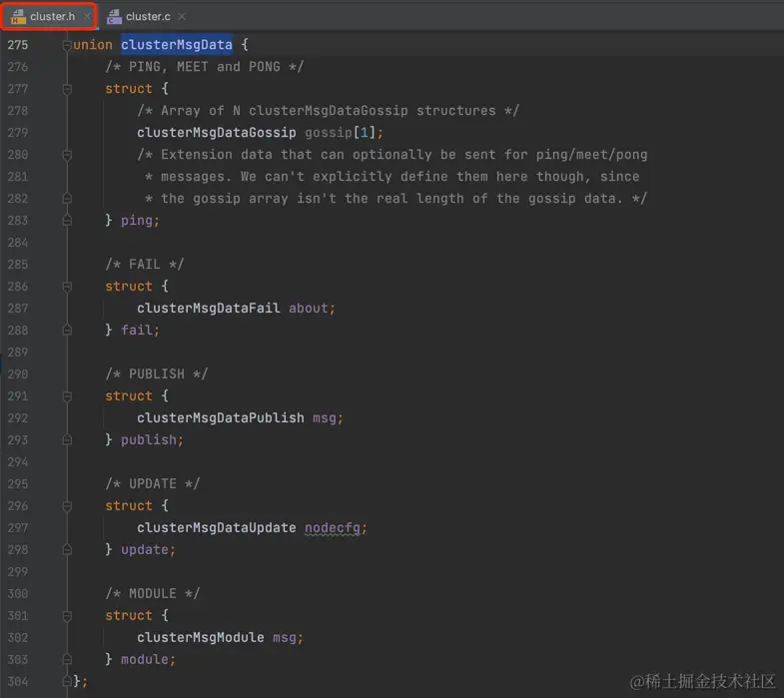Click the fold end marker at line 288
The height and width of the screenshot is (698, 784).
[67, 330]
